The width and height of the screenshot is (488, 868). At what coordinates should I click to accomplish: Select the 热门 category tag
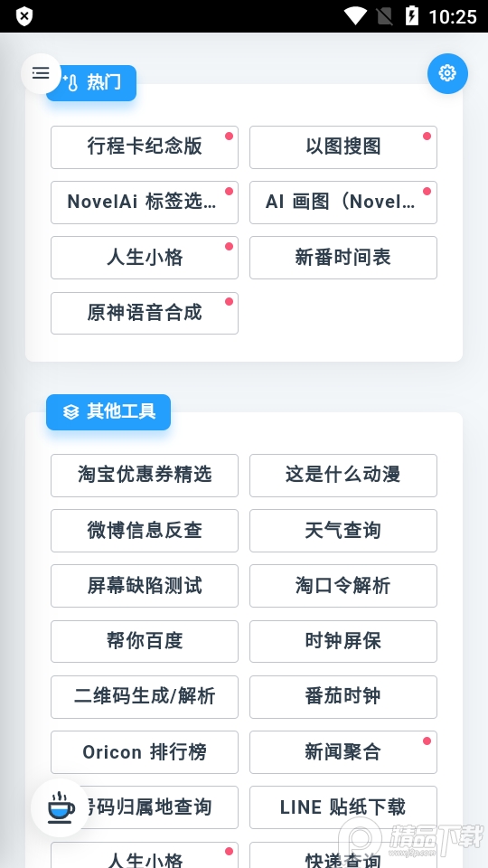click(x=91, y=83)
